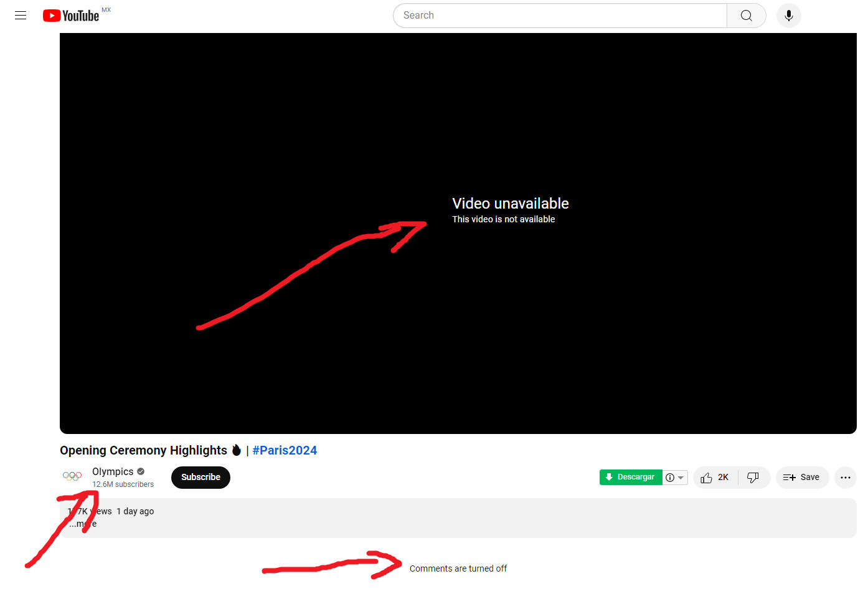
Task: Expand the description with ...more
Action: click(x=83, y=524)
